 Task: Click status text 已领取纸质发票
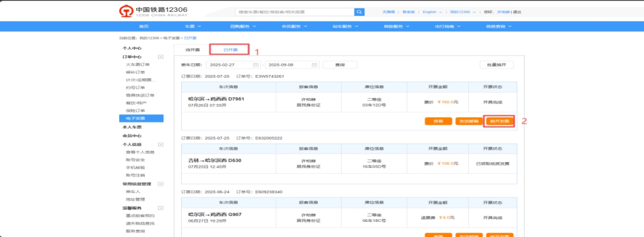point(493,163)
